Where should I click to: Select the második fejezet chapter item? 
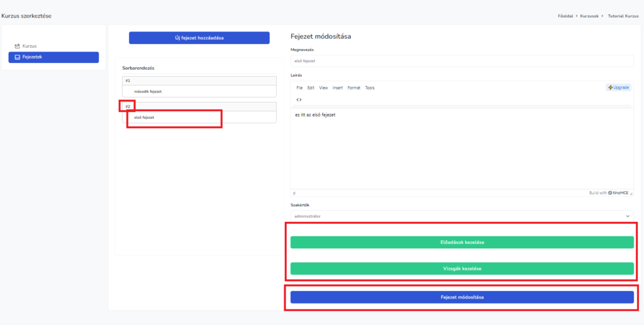coord(199,91)
